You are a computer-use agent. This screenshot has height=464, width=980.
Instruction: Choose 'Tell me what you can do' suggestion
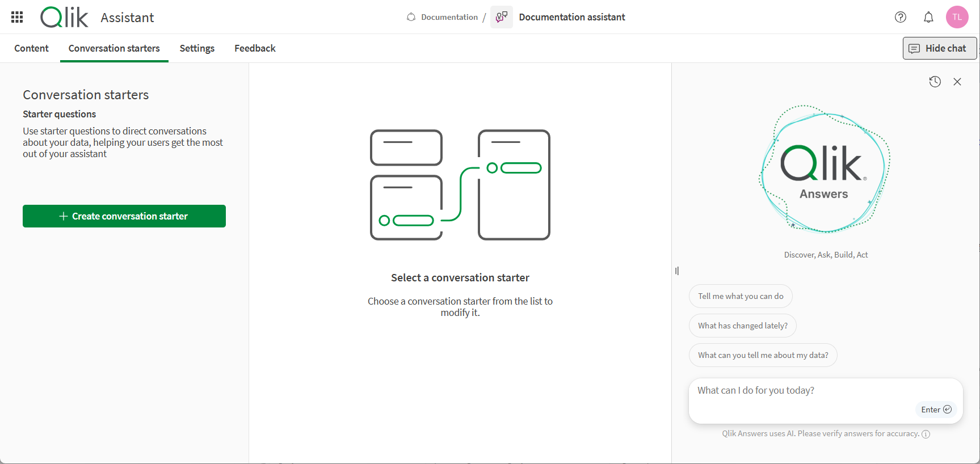coord(740,296)
